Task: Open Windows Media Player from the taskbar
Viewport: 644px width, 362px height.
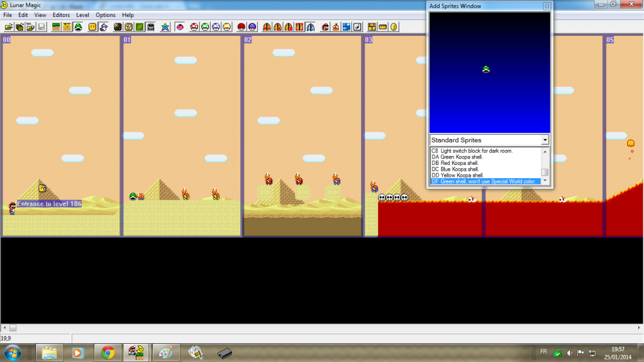Action: (x=78, y=353)
